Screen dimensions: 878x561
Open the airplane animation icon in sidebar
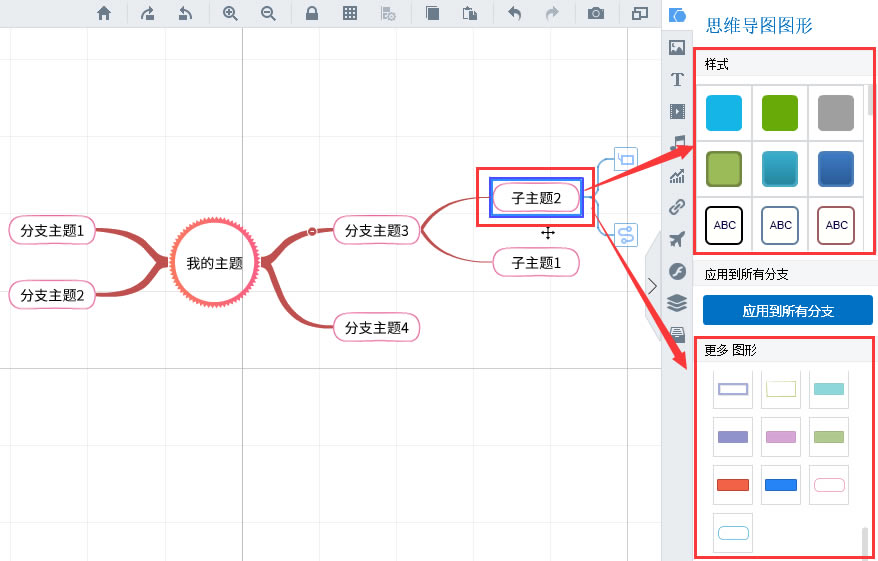point(678,240)
